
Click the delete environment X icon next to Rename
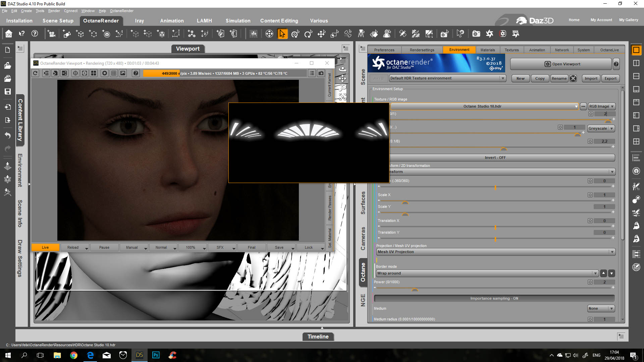pyautogui.click(x=573, y=78)
